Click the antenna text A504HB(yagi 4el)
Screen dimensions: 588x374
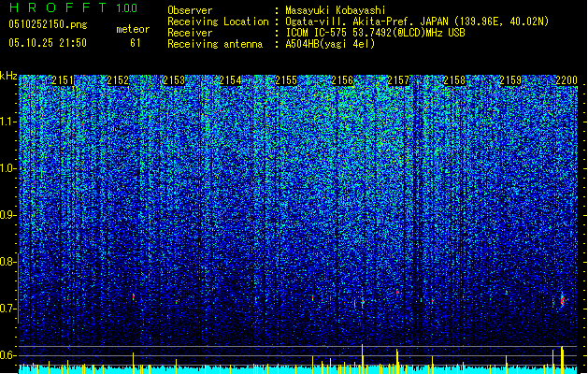click(x=330, y=44)
